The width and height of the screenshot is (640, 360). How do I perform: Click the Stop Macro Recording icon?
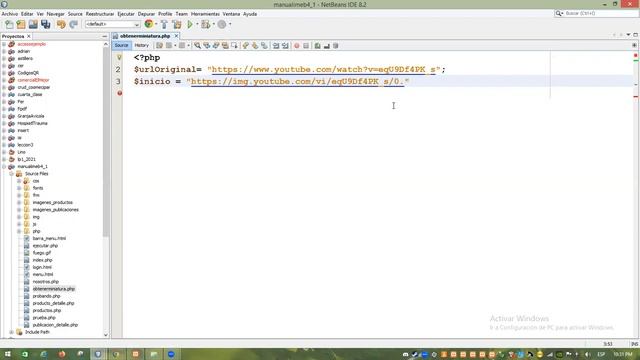tap(306, 46)
